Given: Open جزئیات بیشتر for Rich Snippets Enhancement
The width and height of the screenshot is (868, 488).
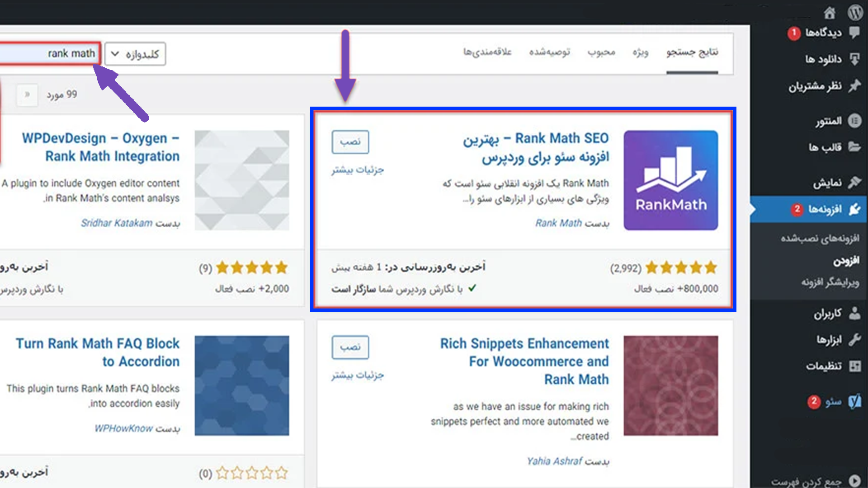Looking at the screenshot, I should coord(357,375).
